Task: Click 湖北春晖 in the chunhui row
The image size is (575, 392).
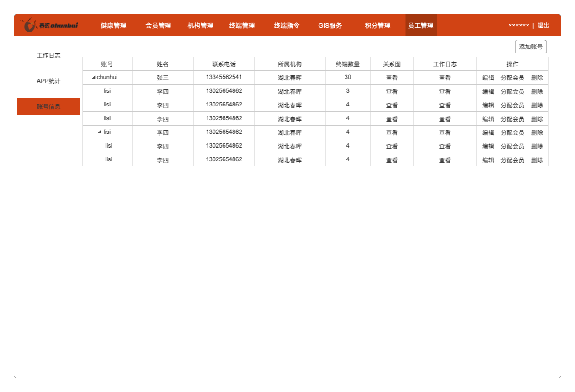Action: coord(290,78)
